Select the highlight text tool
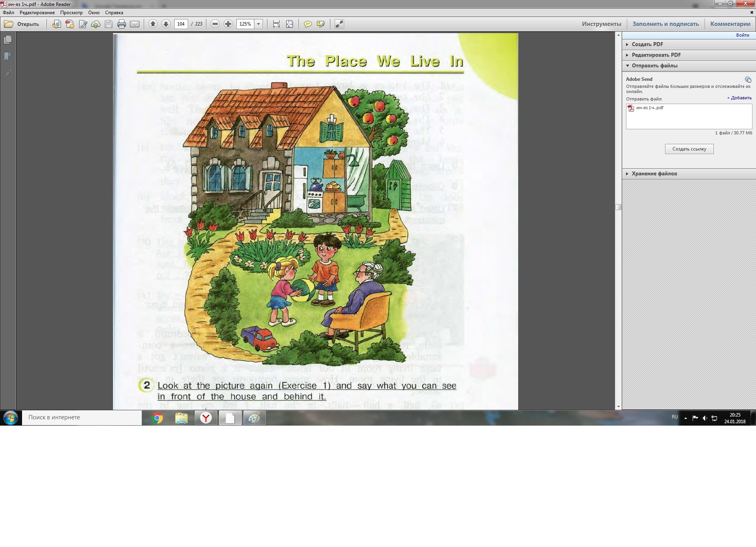The width and height of the screenshot is (756, 547). pos(321,24)
